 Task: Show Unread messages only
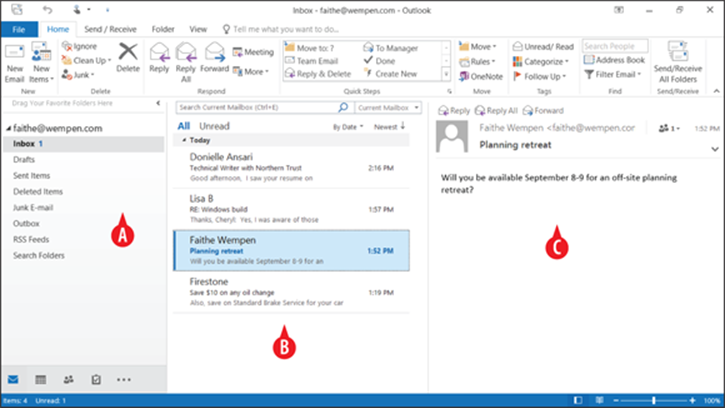[214, 126]
